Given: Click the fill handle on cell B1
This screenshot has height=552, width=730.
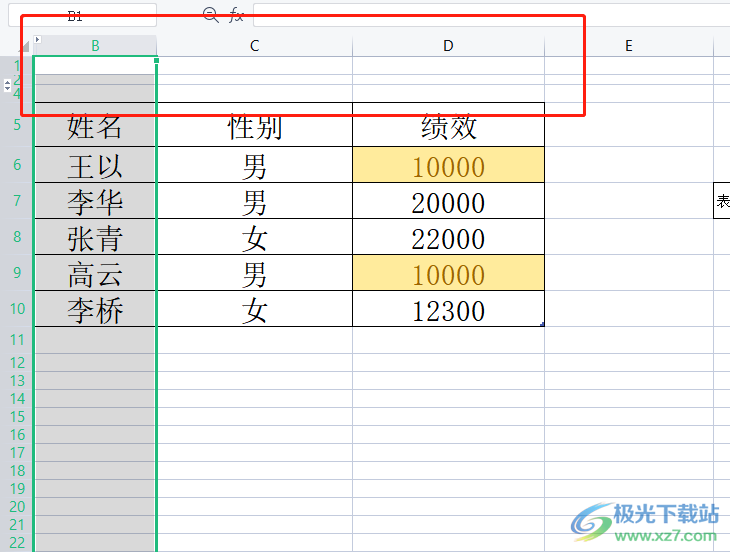Looking at the screenshot, I should point(156,60).
